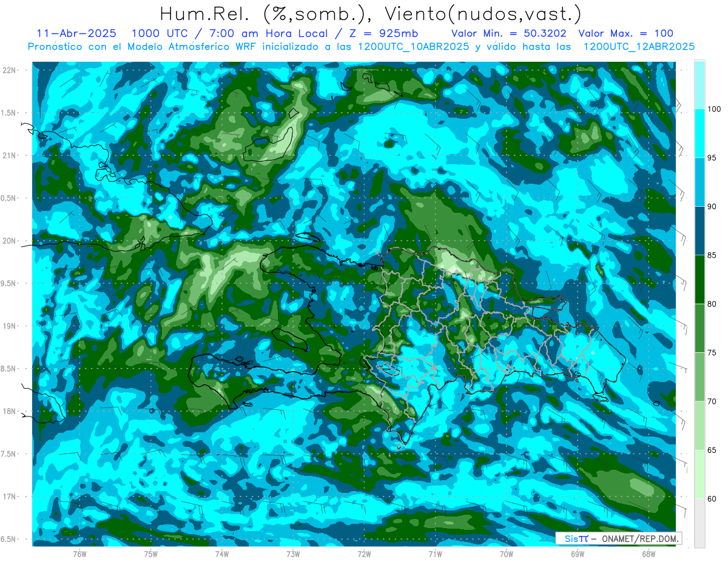This screenshot has width=728, height=562.
Task: Click the colorbar label '85'
Action: coord(713,255)
